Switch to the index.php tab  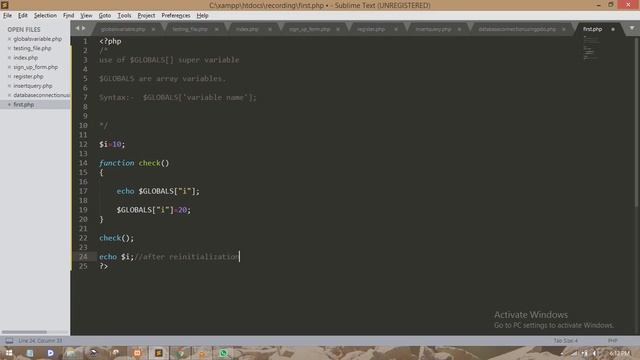tap(247, 29)
